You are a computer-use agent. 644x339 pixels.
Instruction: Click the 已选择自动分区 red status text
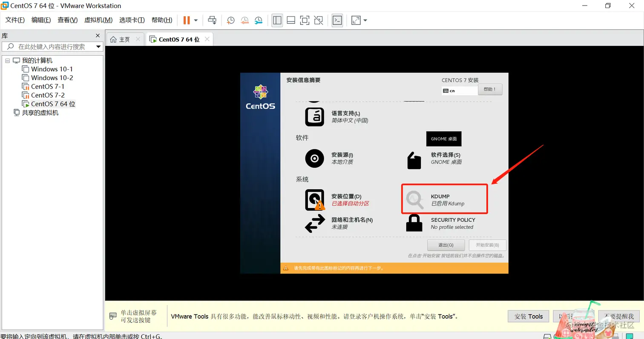click(x=350, y=203)
